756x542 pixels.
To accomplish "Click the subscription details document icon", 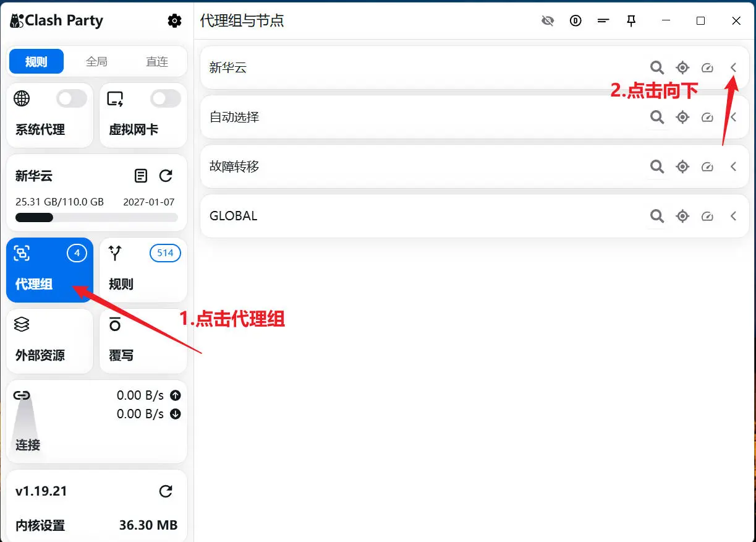I will pos(141,176).
